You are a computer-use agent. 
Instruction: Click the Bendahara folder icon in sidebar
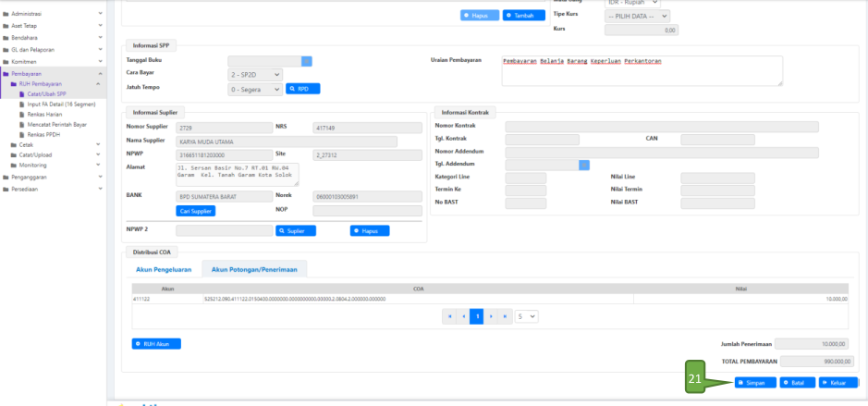click(6, 38)
